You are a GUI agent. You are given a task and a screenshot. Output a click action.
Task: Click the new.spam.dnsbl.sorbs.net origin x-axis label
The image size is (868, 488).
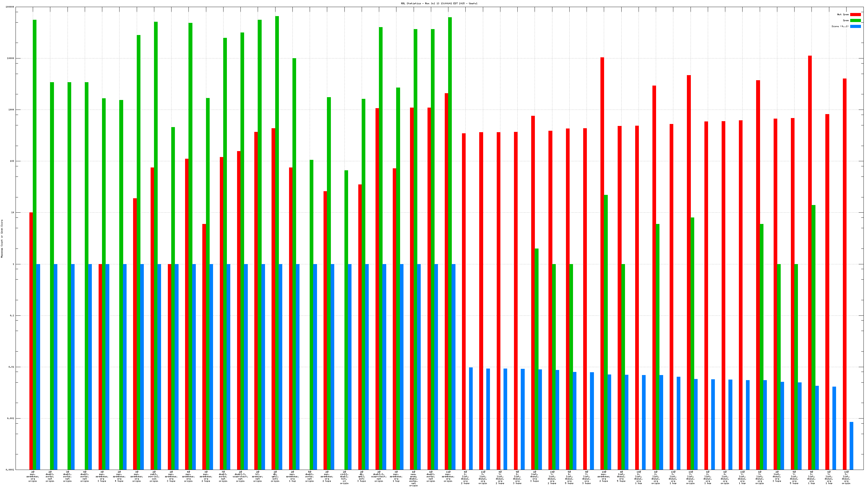coord(413,479)
